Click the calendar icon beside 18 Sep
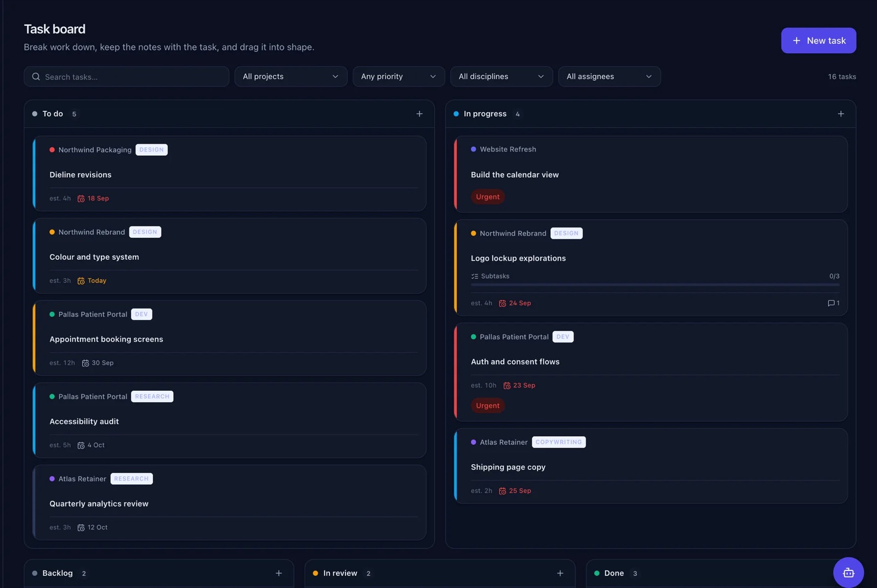 (x=81, y=198)
